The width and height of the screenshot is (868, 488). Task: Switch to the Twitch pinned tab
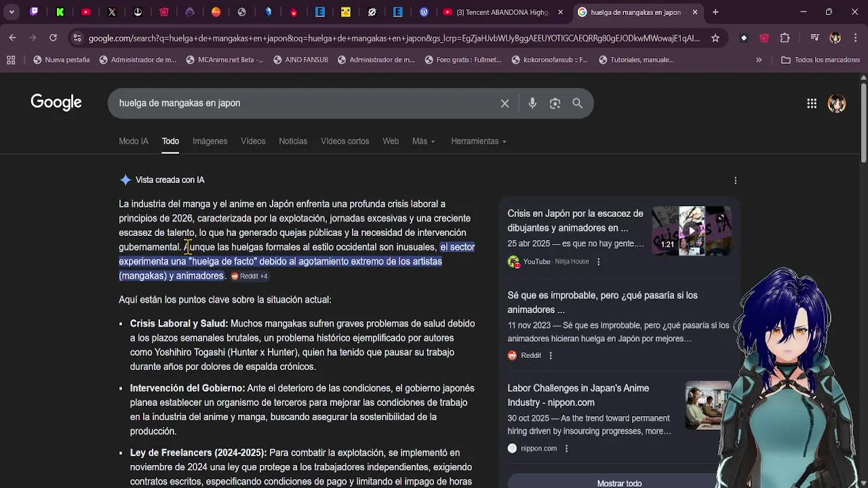pos(34,12)
